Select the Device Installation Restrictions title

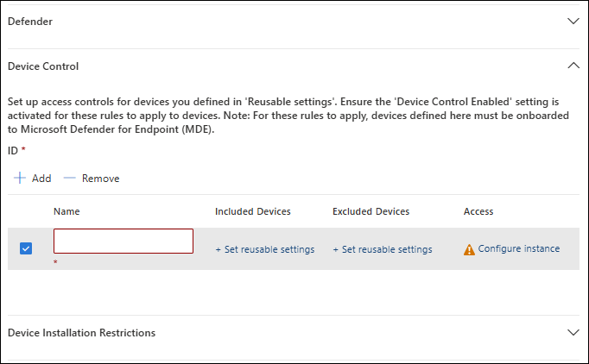[81, 333]
